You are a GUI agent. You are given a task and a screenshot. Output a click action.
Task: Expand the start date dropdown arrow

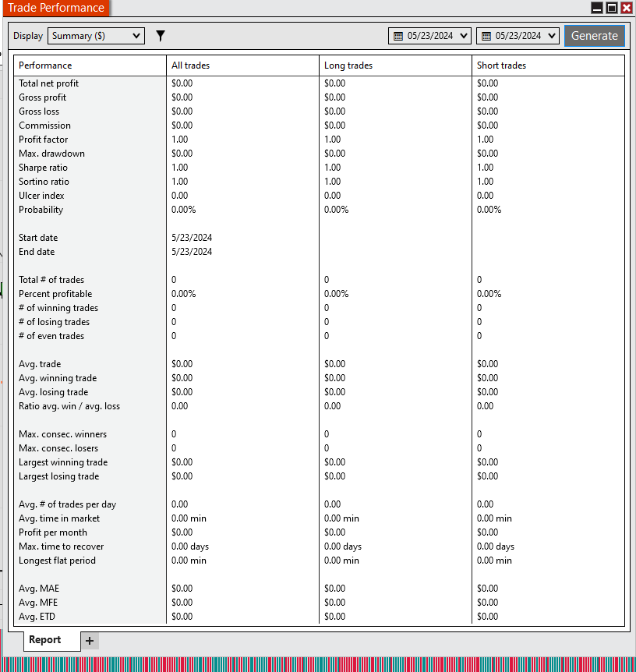(463, 36)
